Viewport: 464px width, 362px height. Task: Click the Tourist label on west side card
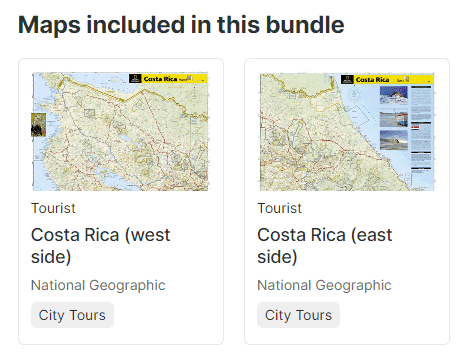53,208
